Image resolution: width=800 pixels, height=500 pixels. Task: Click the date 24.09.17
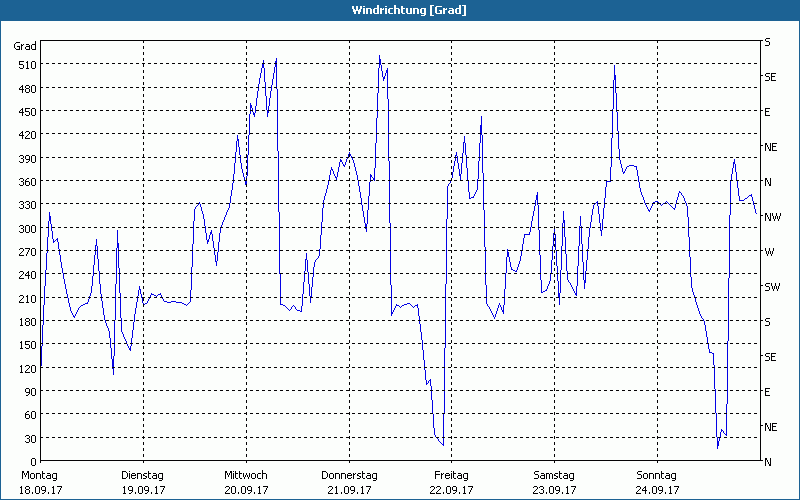click(x=658, y=490)
